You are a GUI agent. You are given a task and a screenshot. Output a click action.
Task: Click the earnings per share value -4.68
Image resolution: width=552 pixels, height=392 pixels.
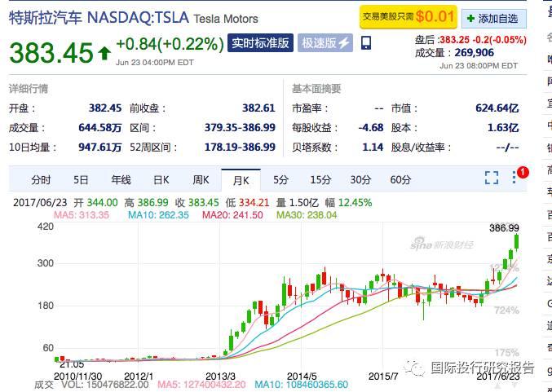(x=371, y=127)
